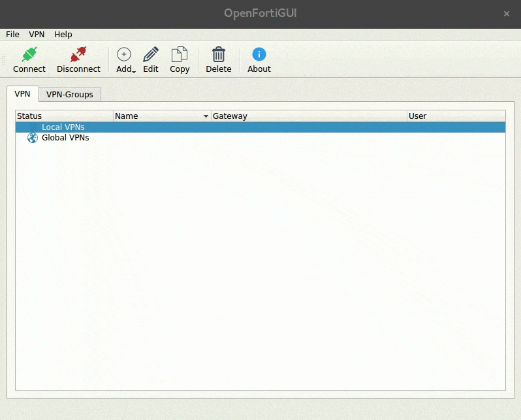Click the Add plus-circle icon
This screenshot has width=521, height=420.
[124, 54]
